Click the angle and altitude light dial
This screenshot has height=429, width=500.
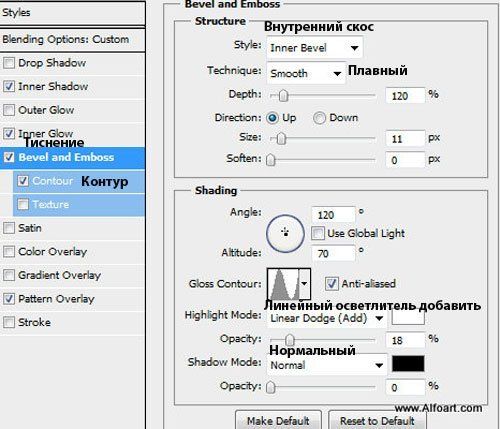pyautogui.click(x=285, y=233)
